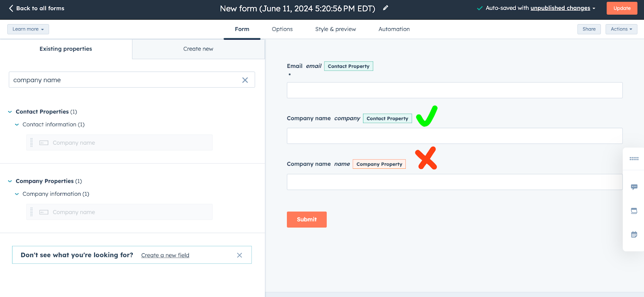The image size is (644, 297).
Task: Click the unpublished changes link
Action: click(x=560, y=8)
